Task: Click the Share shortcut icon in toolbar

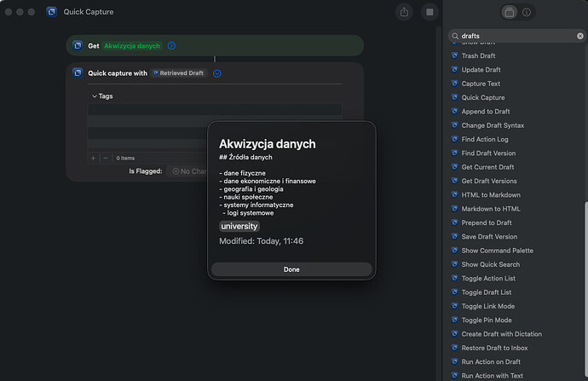Action: [404, 12]
